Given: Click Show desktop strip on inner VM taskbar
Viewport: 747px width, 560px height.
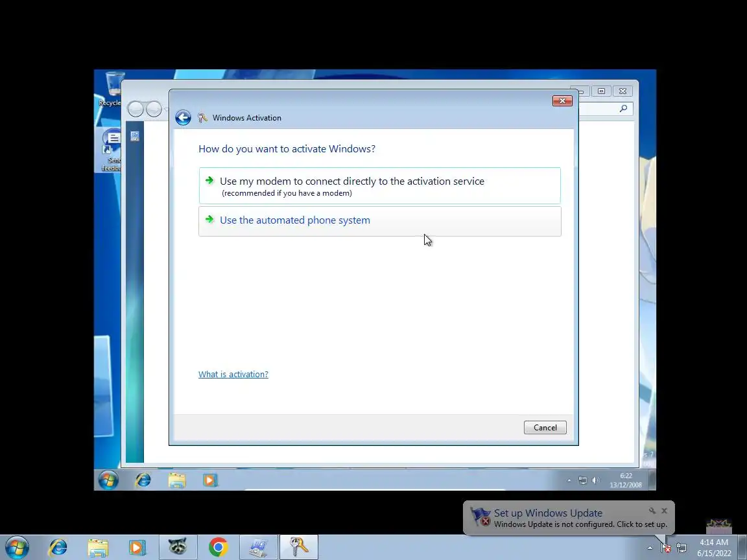Looking at the screenshot, I should coord(652,480).
